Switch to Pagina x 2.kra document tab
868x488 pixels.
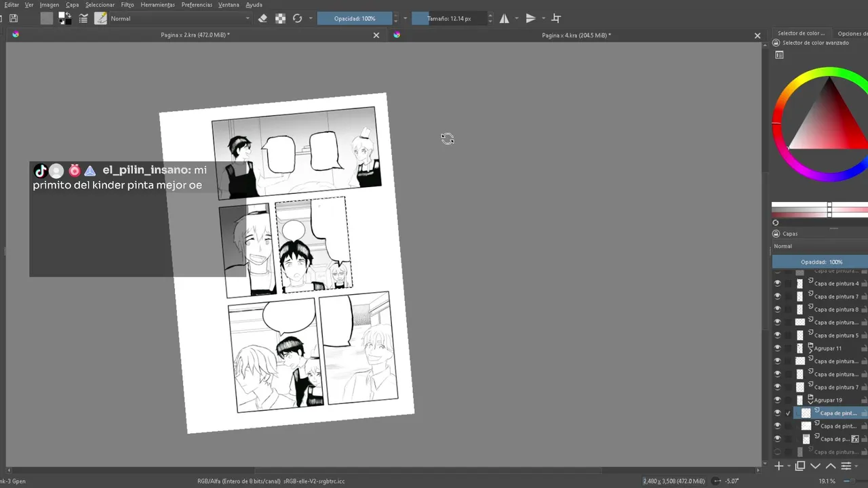(195, 35)
